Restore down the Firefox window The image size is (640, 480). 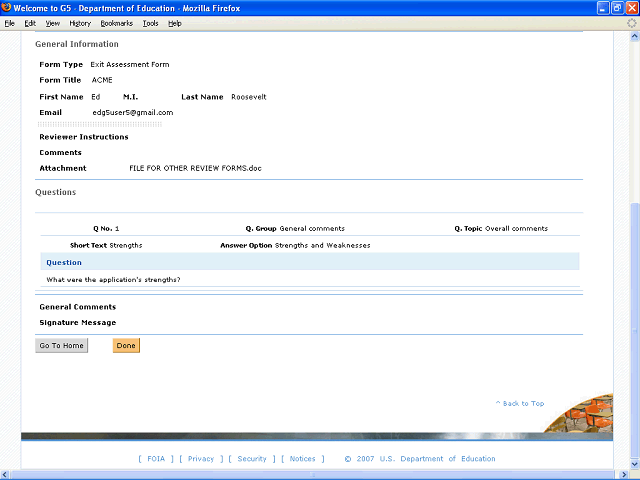tap(618, 8)
